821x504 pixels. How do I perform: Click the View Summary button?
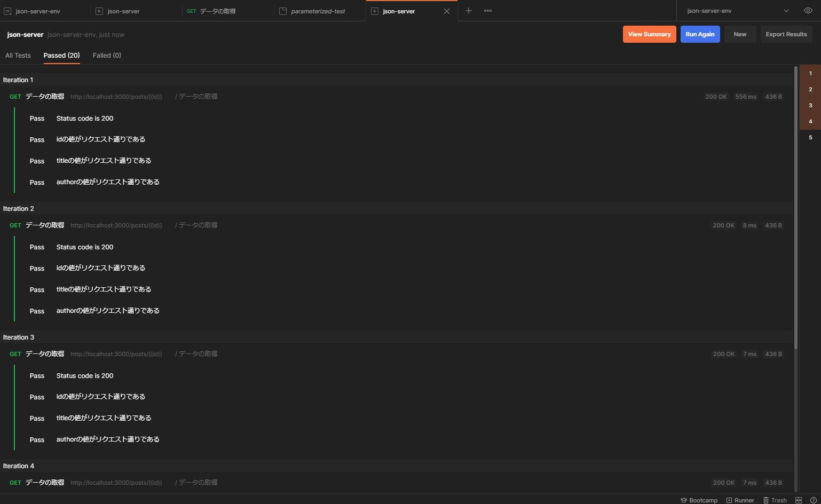[x=650, y=34]
